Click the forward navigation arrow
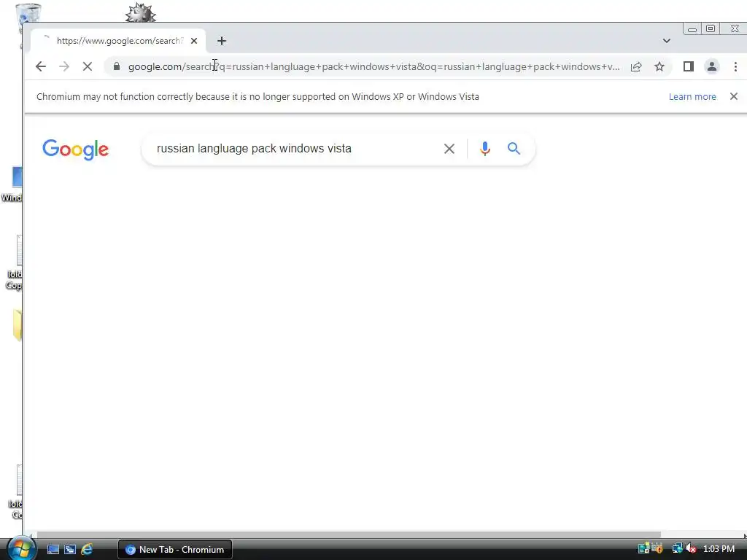This screenshot has width=747, height=560. pyautogui.click(x=64, y=66)
